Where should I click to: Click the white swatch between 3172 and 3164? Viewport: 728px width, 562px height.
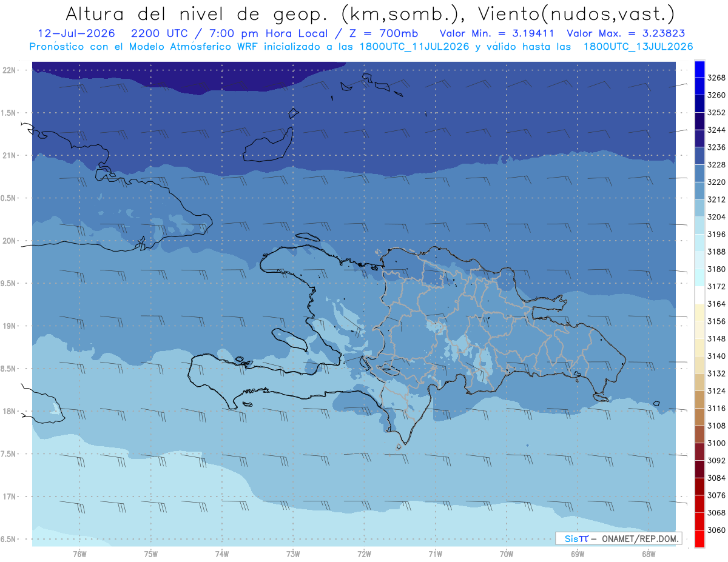pyautogui.click(x=699, y=295)
